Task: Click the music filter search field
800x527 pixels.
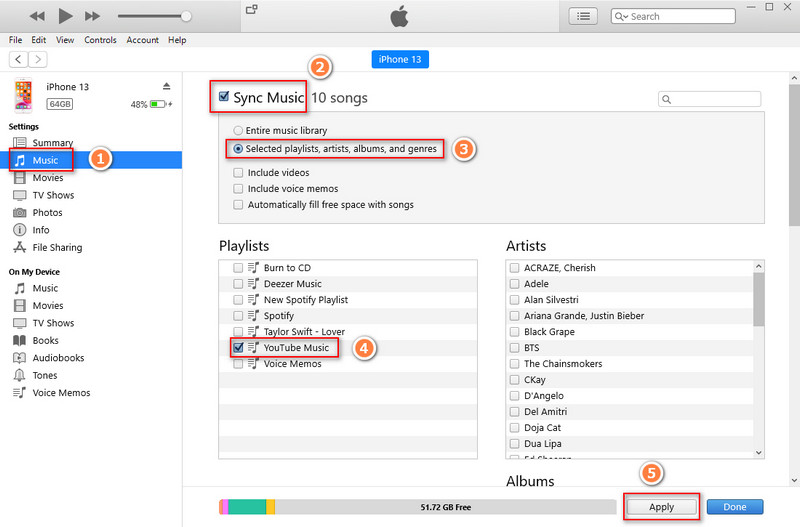Action: pyautogui.click(x=710, y=99)
